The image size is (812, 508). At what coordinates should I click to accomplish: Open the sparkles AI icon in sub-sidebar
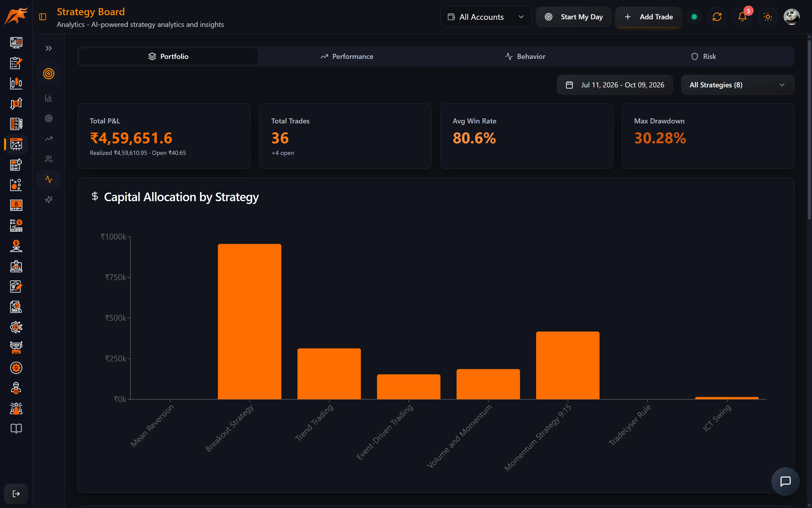49,200
